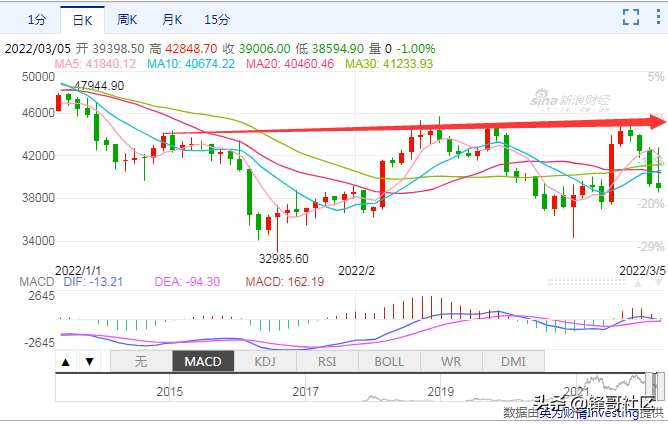
Task: Click the MA30: 41233.93 legend value
Action: coord(389,64)
